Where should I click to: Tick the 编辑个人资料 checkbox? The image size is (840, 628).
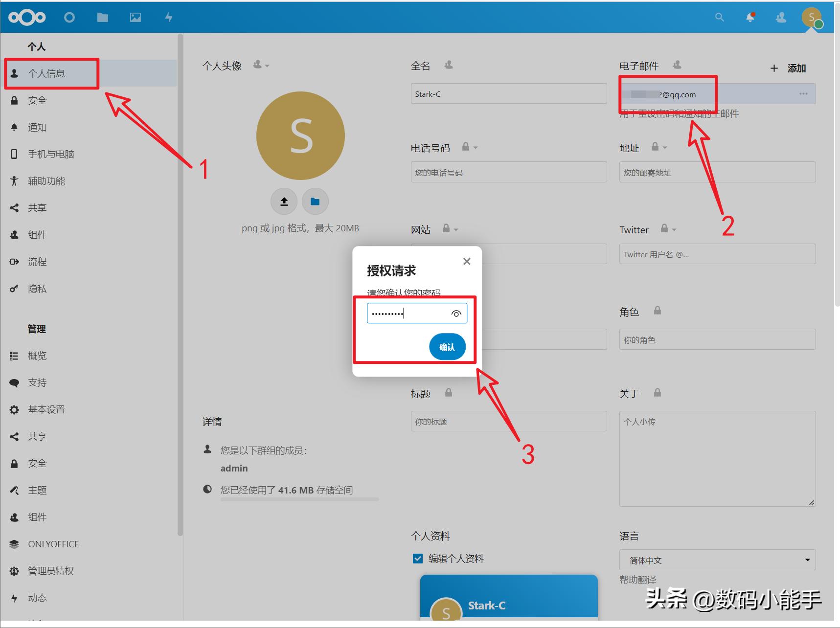[418, 559]
